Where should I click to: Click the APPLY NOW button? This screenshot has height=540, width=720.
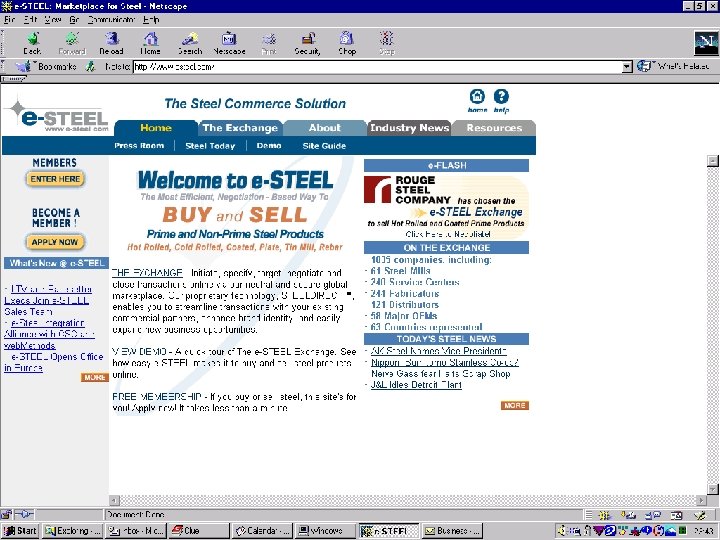click(x=55, y=242)
